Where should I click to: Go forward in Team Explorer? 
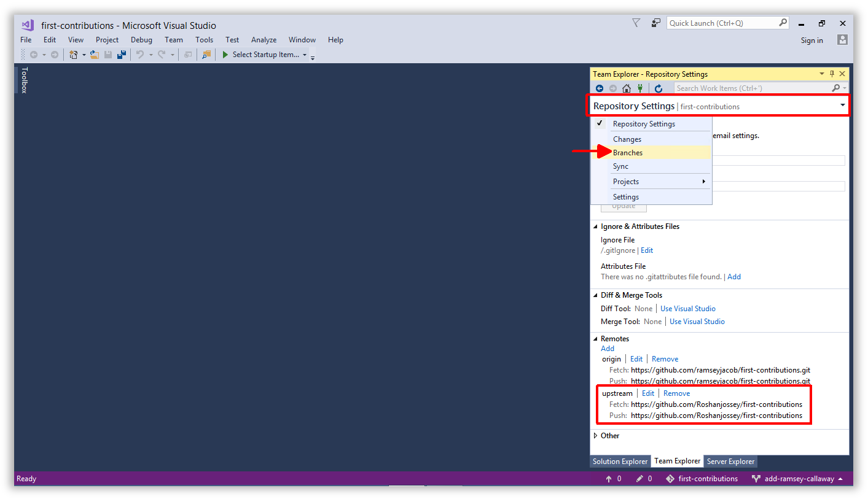pos(612,88)
